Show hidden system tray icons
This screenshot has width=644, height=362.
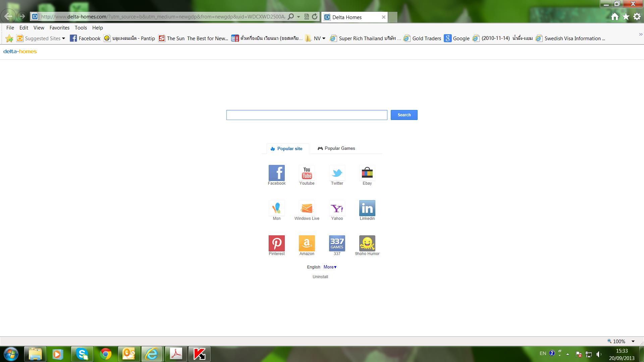tap(568, 354)
